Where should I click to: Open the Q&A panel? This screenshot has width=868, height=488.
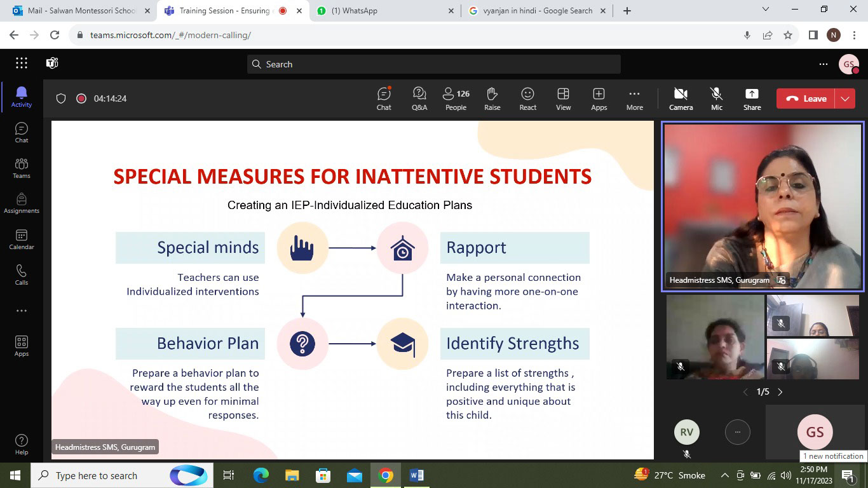point(419,98)
